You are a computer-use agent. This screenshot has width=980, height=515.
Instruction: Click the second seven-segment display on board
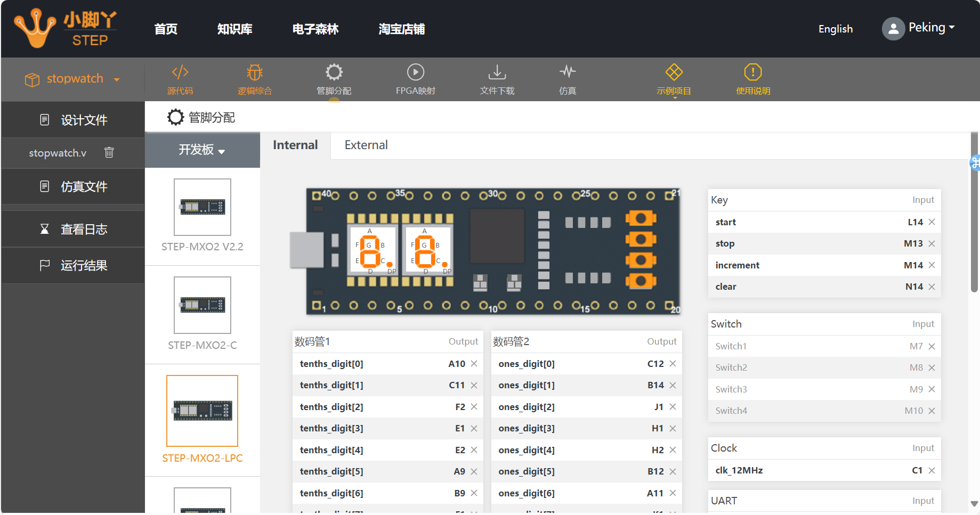point(428,250)
